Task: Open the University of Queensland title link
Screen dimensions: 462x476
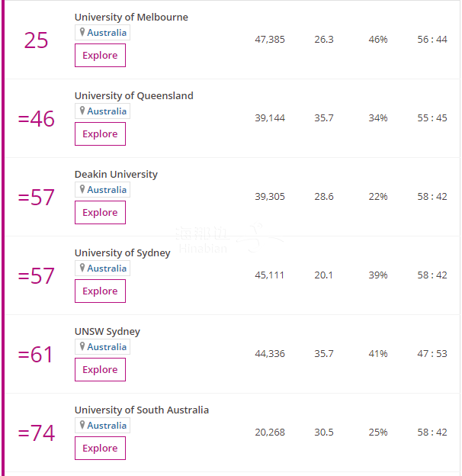Action: click(133, 96)
